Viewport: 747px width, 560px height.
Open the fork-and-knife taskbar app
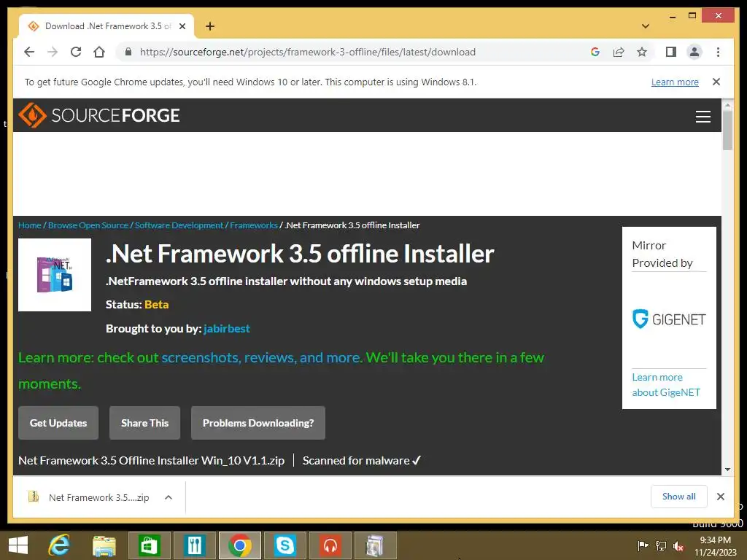point(194,545)
